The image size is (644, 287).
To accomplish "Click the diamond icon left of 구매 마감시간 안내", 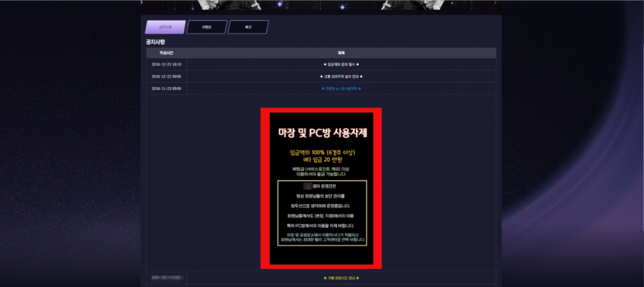I will (x=323, y=278).
